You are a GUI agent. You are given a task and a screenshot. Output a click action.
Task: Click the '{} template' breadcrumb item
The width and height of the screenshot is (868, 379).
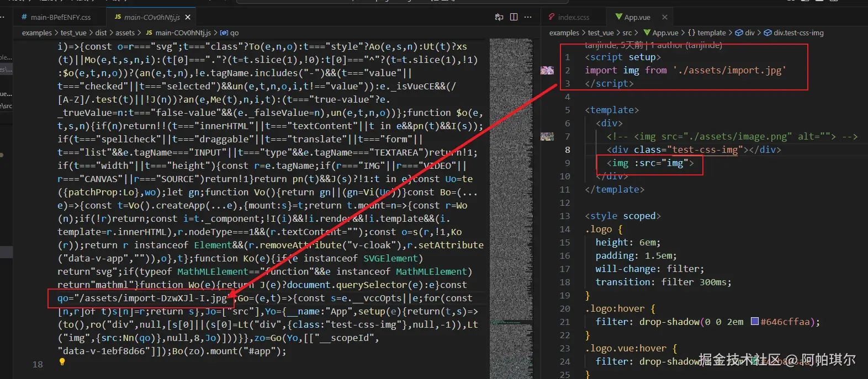point(707,33)
